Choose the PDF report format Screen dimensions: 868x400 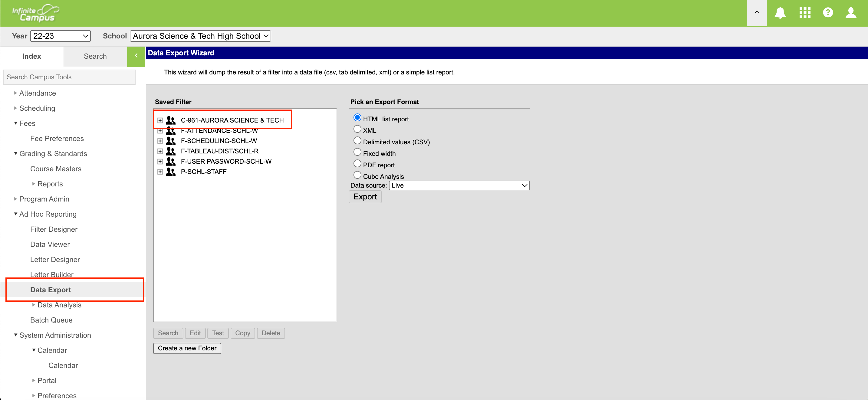[357, 163]
